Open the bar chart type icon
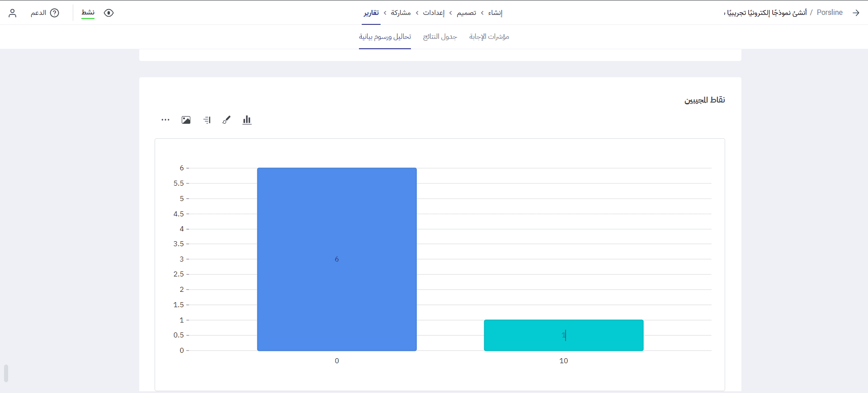 [x=247, y=120]
